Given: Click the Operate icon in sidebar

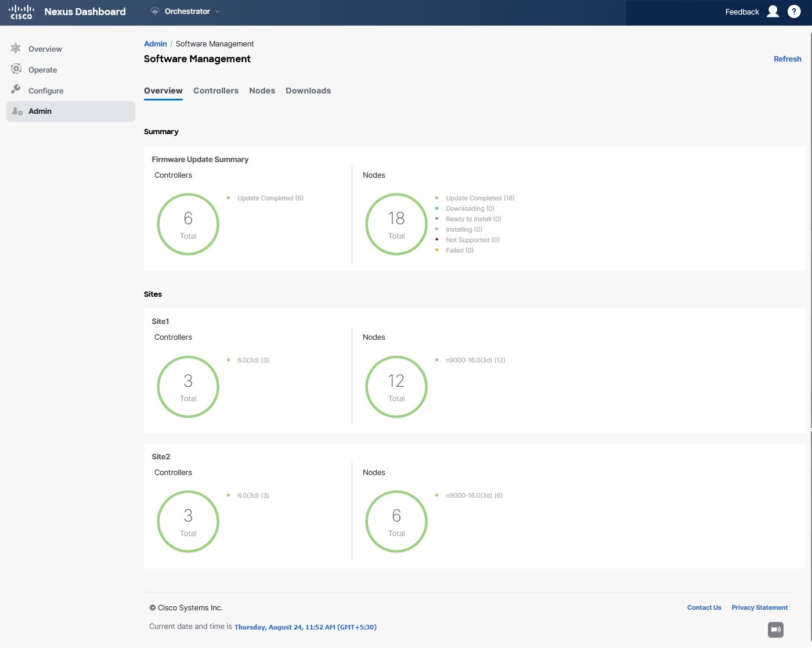Looking at the screenshot, I should (x=16, y=69).
